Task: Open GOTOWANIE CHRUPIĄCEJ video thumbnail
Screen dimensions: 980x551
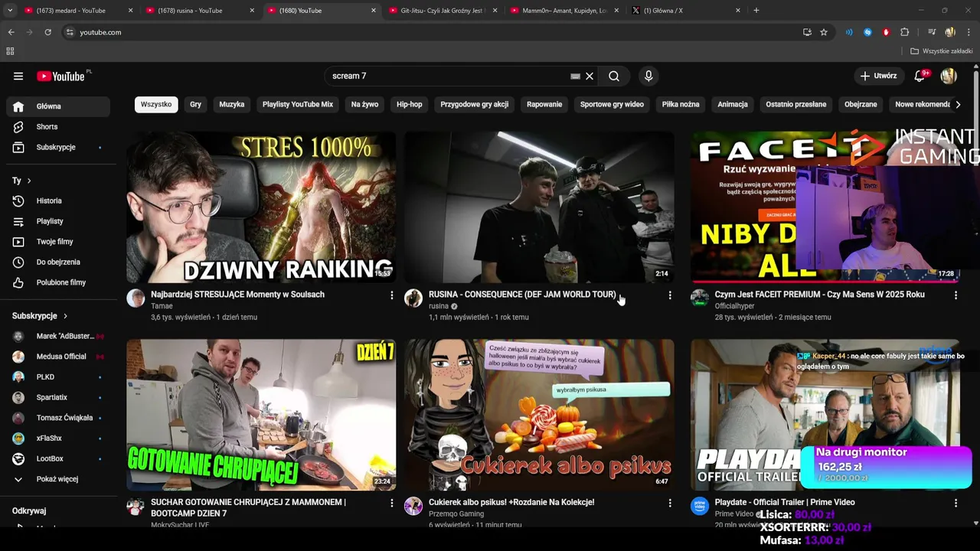Action: click(261, 415)
